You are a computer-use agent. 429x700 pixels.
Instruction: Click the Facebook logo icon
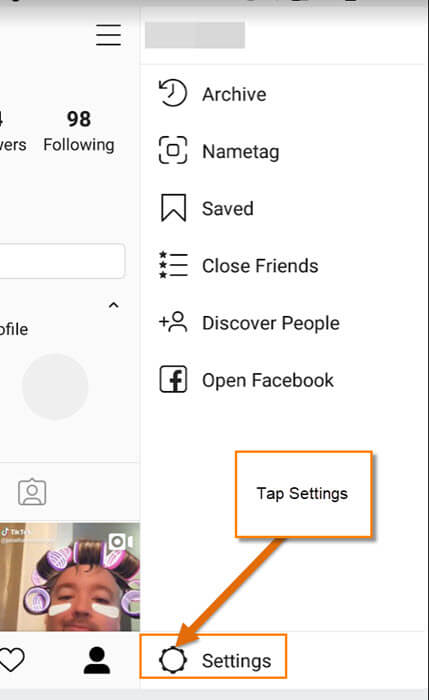tap(173, 379)
